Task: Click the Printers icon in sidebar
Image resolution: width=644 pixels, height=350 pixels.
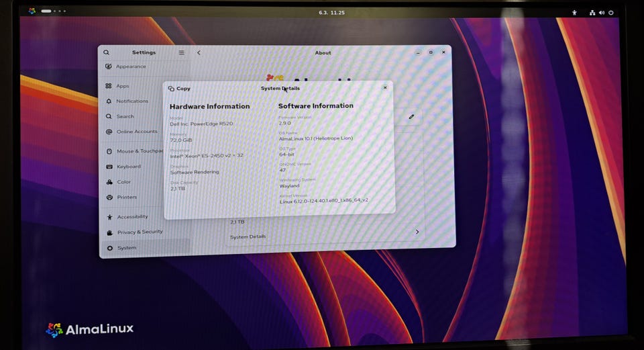Action: pos(109,198)
